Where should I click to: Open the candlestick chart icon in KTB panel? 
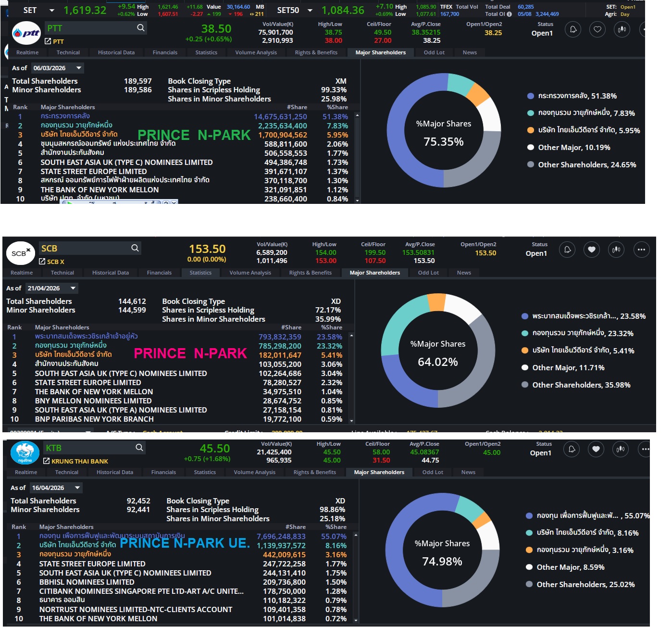click(x=621, y=449)
